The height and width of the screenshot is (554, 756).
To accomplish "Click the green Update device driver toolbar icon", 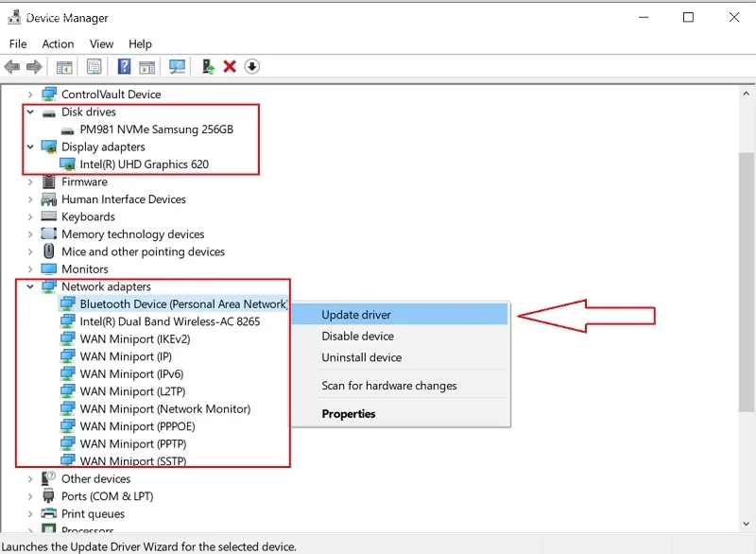I will pos(208,66).
